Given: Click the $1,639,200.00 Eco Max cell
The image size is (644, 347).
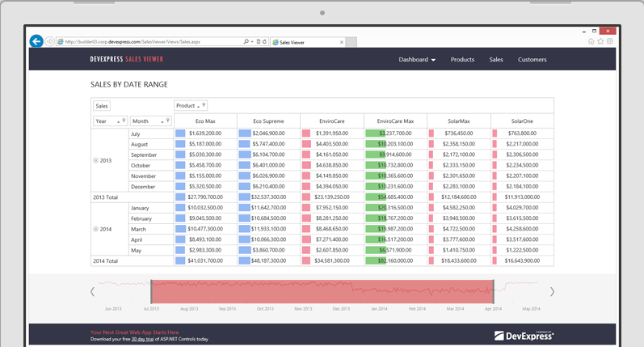Looking at the screenshot, I should [x=205, y=133].
